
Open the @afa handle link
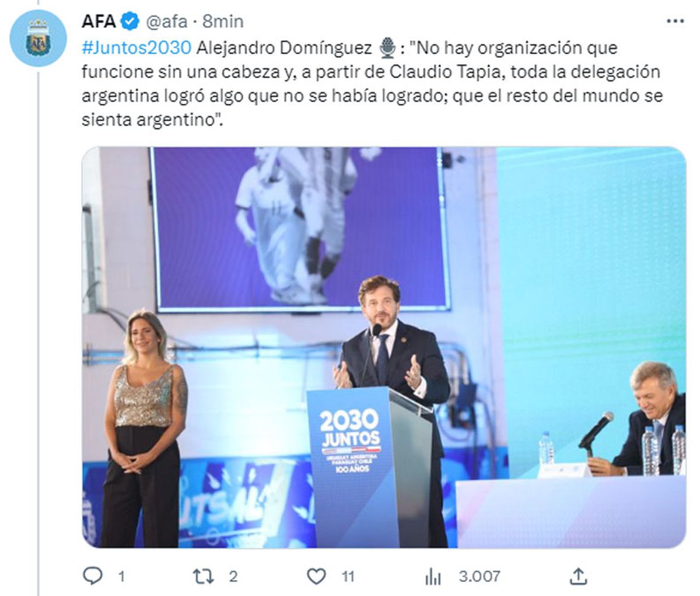166,22
